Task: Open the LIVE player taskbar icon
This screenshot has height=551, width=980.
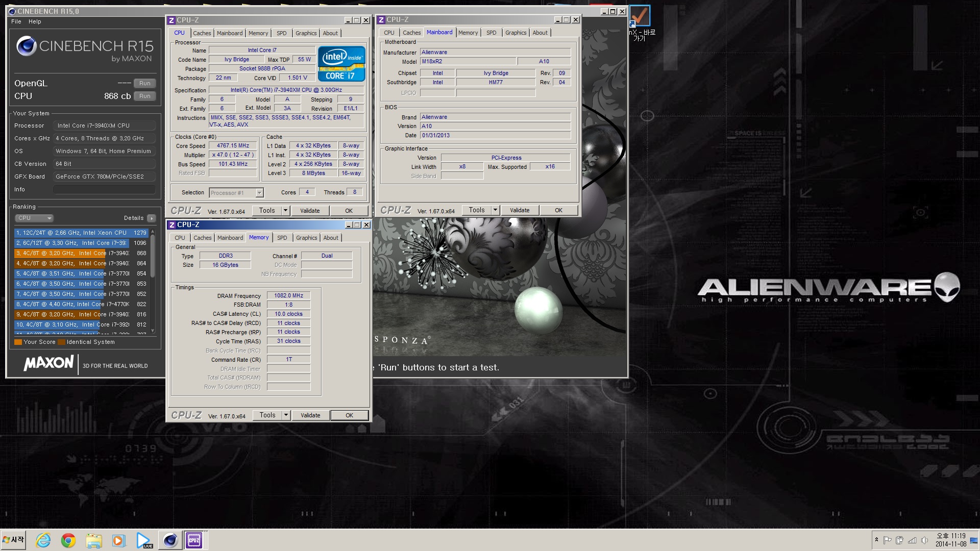Action: coord(144,540)
